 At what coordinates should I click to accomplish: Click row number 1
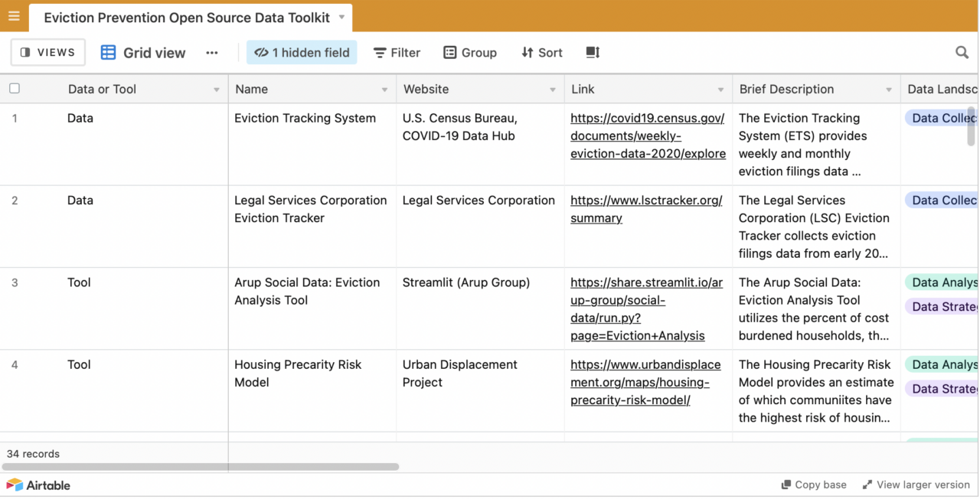(15, 119)
